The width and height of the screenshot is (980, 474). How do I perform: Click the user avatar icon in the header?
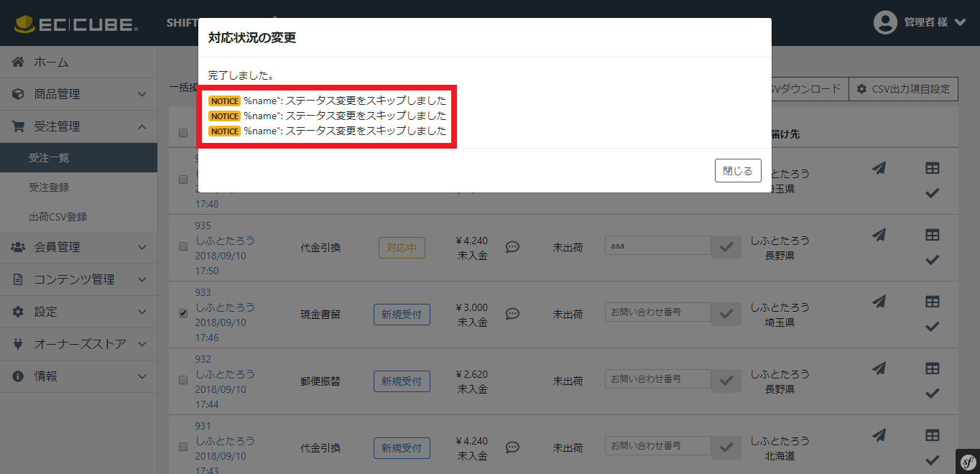point(885,22)
